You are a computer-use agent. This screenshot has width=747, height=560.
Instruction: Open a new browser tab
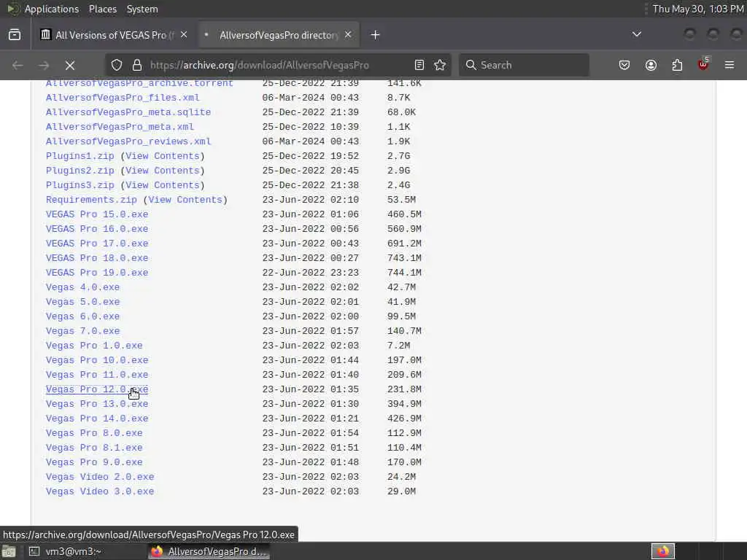pyautogui.click(x=376, y=35)
